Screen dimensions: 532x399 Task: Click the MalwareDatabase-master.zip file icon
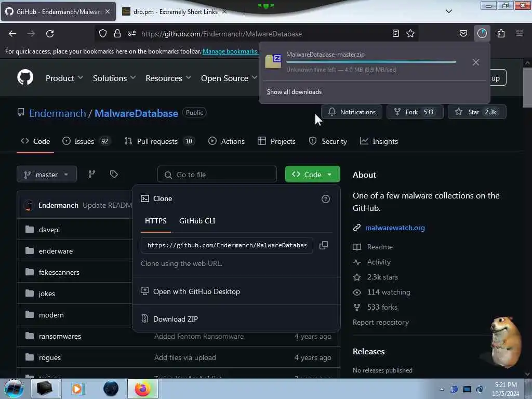pyautogui.click(x=273, y=61)
